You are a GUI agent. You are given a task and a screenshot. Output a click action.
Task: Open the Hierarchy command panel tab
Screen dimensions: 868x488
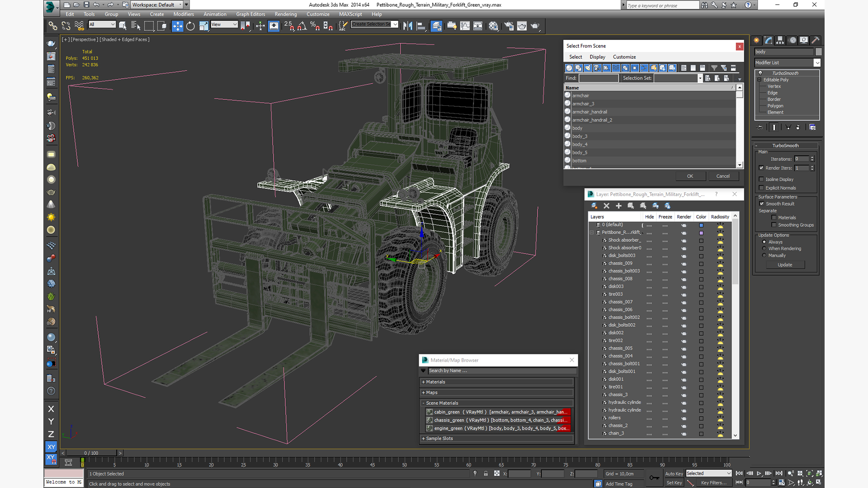780,40
